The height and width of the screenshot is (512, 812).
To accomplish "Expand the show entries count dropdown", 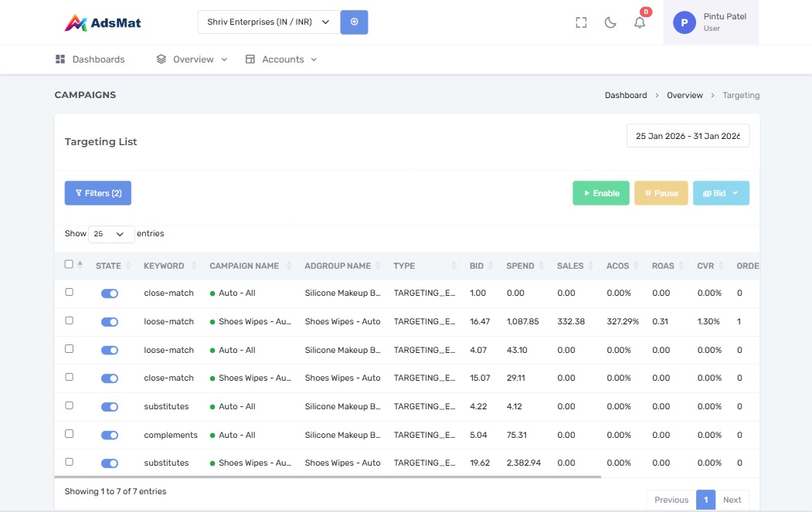I will click(x=110, y=234).
